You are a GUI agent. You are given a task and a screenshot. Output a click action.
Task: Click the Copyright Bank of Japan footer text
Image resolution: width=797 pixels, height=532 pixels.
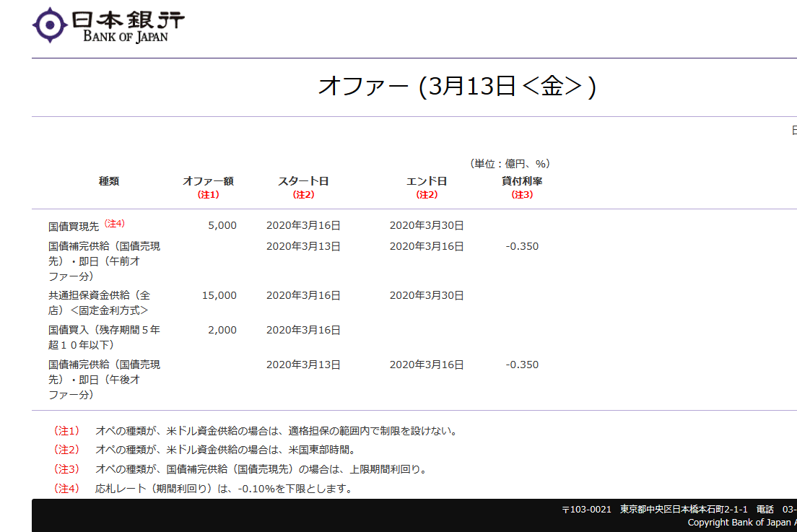pos(742,523)
